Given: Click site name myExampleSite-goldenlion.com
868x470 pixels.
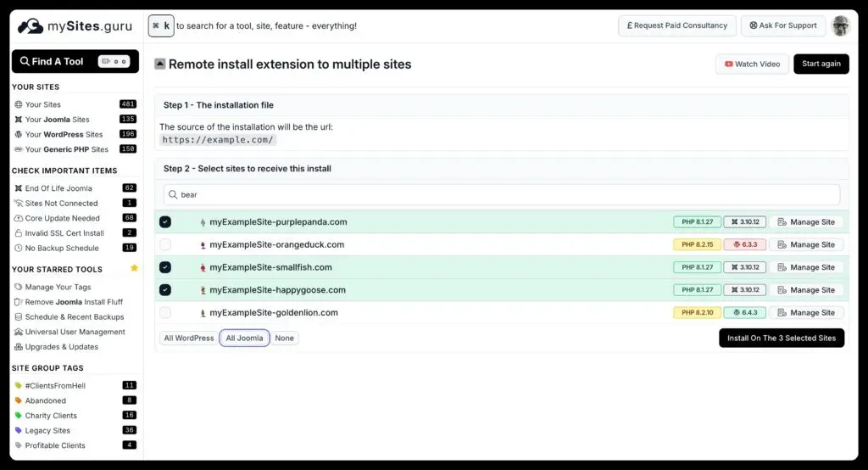Looking at the screenshot, I should pos(274,312).
